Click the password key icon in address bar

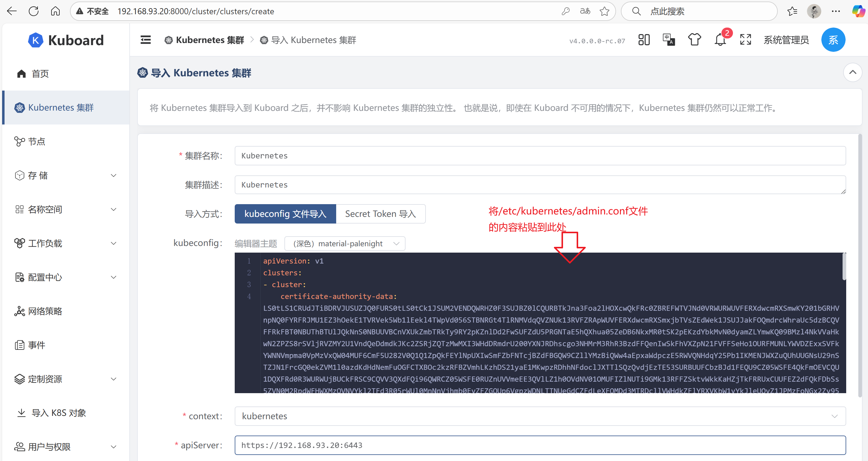[565, 11]
